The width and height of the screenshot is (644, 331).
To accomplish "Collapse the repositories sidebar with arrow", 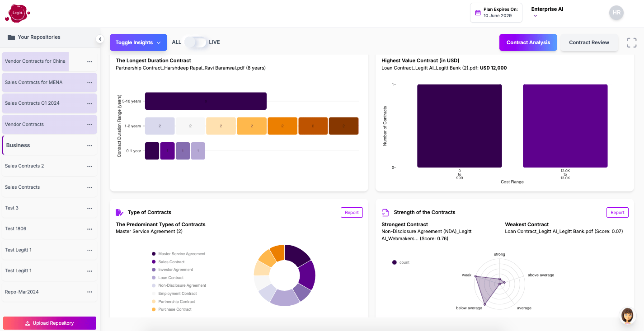I will 100,39.
